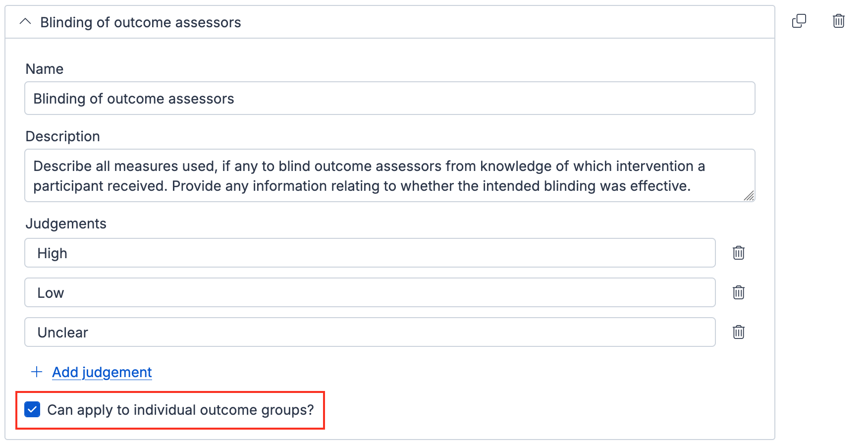868x444 pixels.
Task: Remove the Unclear judgement
Action: pos(739,332)
